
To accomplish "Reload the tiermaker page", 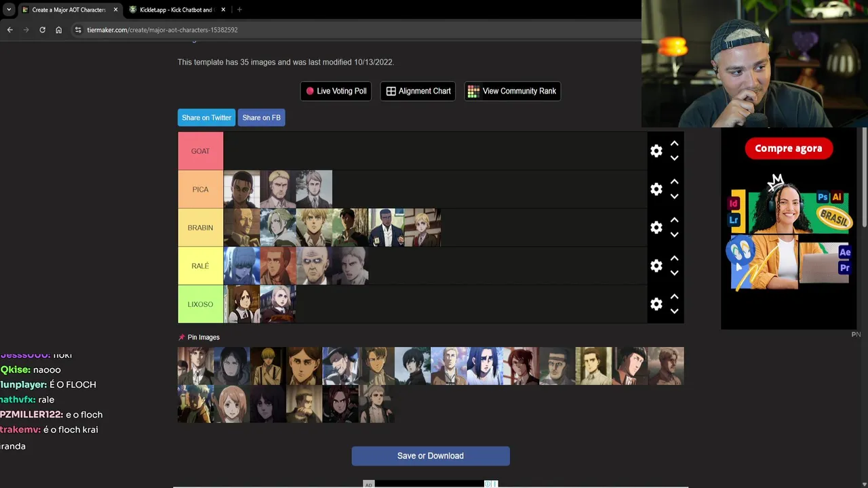I will click(x=42, y=30).
